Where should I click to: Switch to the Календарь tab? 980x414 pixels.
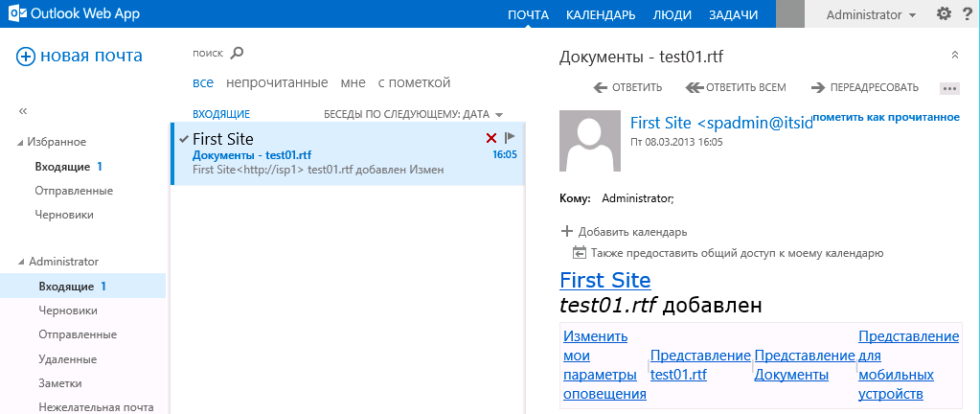coord(601,14)
